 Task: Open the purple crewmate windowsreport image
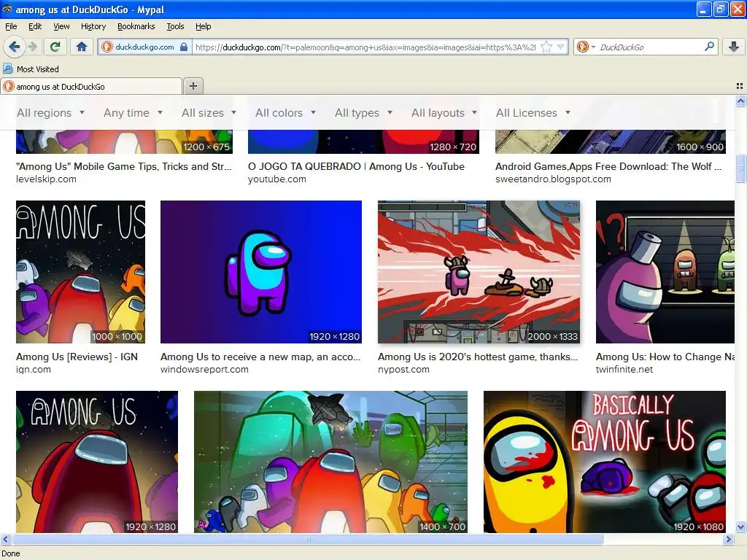pyautogui.click(x=261, y=272)
